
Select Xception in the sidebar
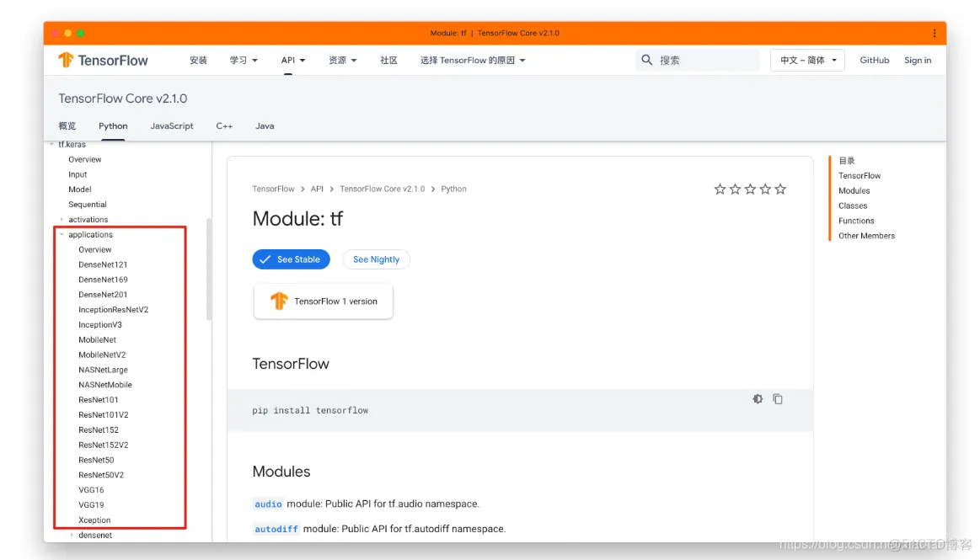(94, 520)
